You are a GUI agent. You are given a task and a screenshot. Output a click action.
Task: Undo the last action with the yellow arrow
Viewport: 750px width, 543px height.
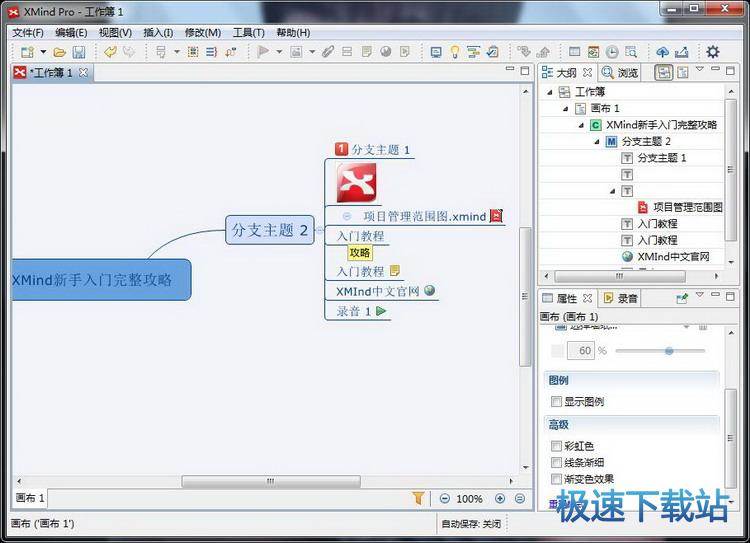click(110, 52)
